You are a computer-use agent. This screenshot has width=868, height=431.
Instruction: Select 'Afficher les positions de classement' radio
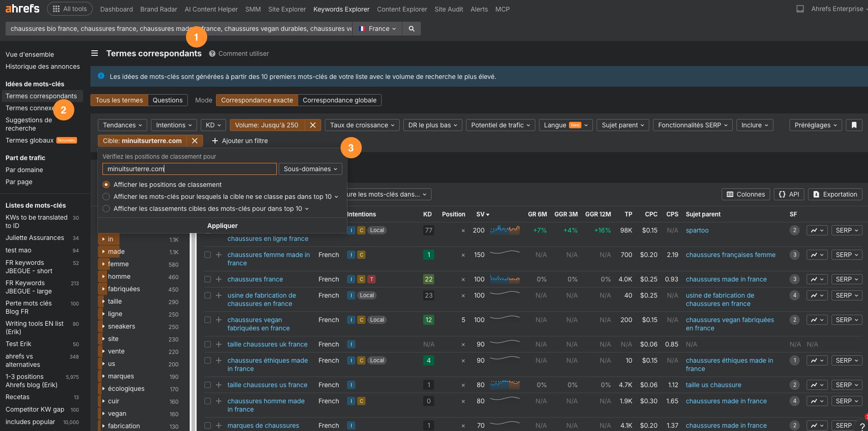106,185
